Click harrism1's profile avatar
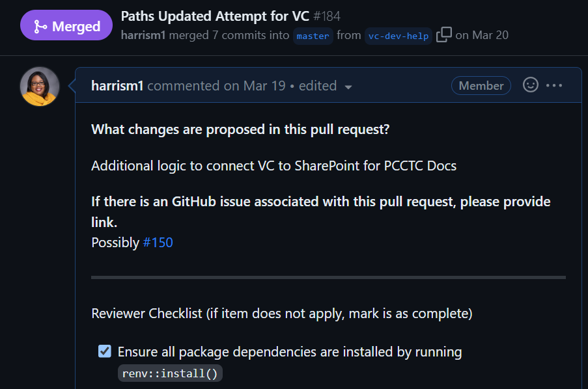Viewport: 588px width, 389px height. tap(40, 86)
